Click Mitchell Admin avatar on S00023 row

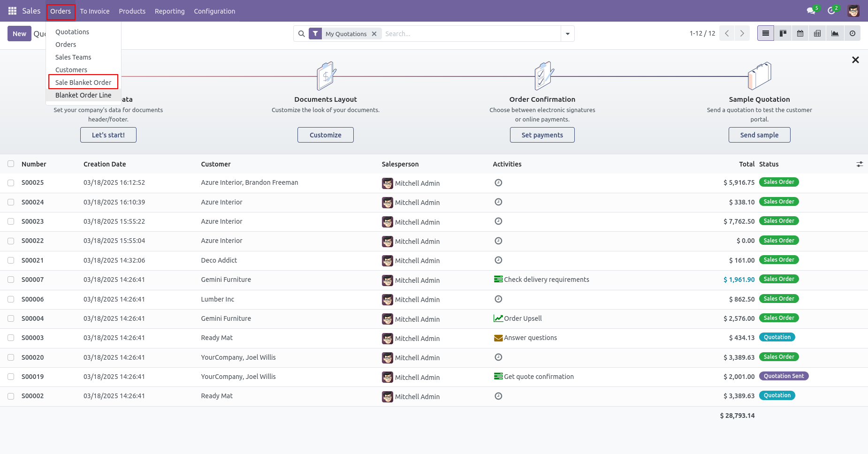(x=388, y=222)
